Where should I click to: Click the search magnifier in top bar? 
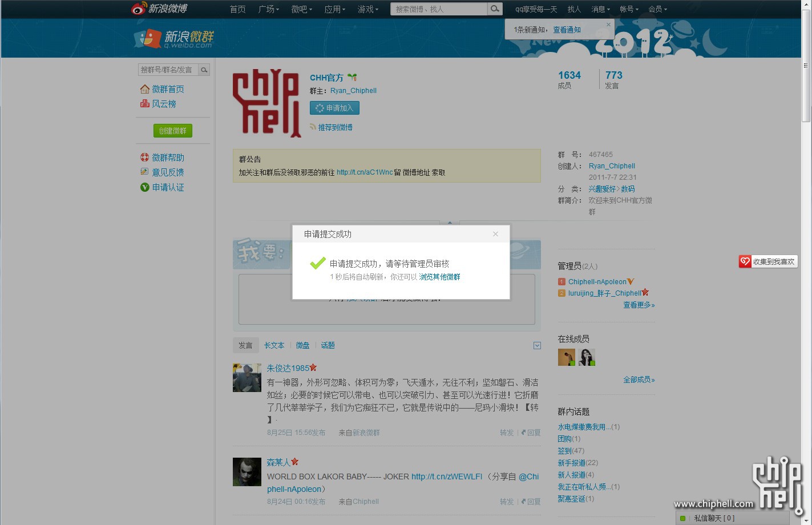[495, 9]
